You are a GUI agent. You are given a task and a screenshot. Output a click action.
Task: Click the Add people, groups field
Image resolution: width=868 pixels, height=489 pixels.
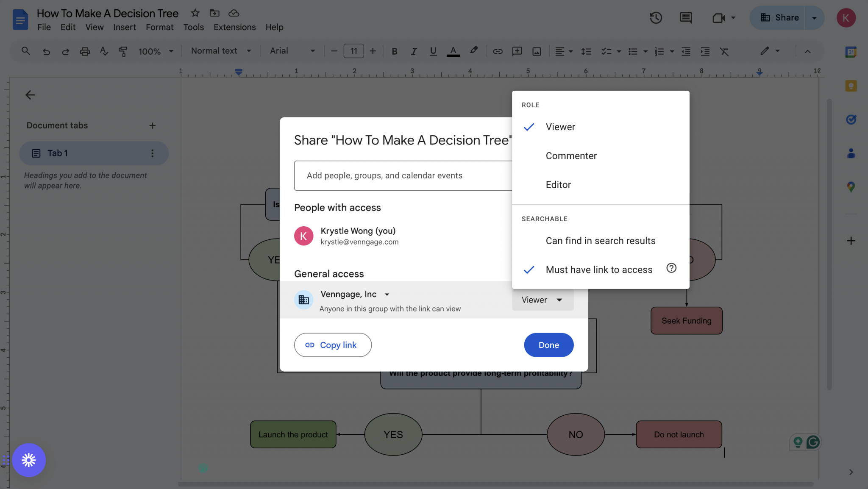click(403, 175)
